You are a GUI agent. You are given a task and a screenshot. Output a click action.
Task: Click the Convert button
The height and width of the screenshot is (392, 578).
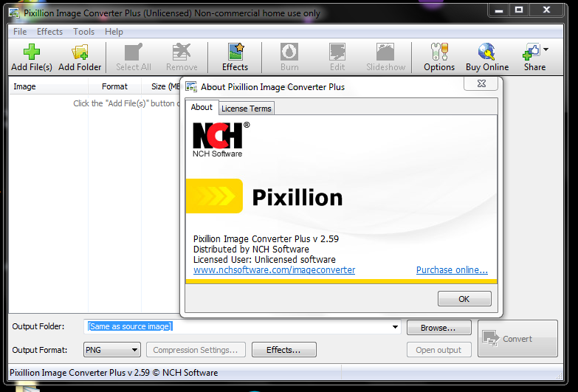517,339
